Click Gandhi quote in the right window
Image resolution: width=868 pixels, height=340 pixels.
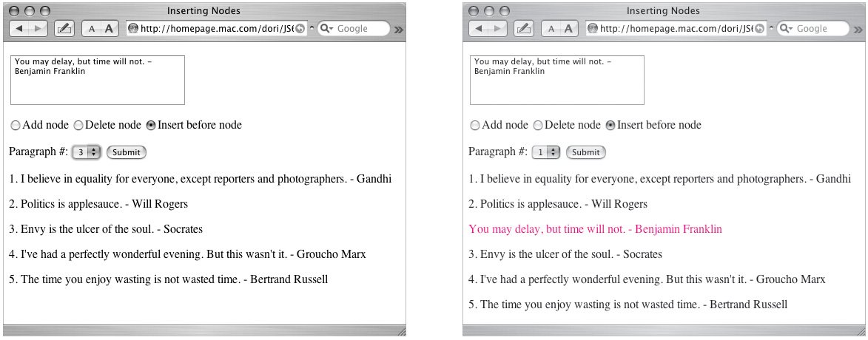[660, 179]
